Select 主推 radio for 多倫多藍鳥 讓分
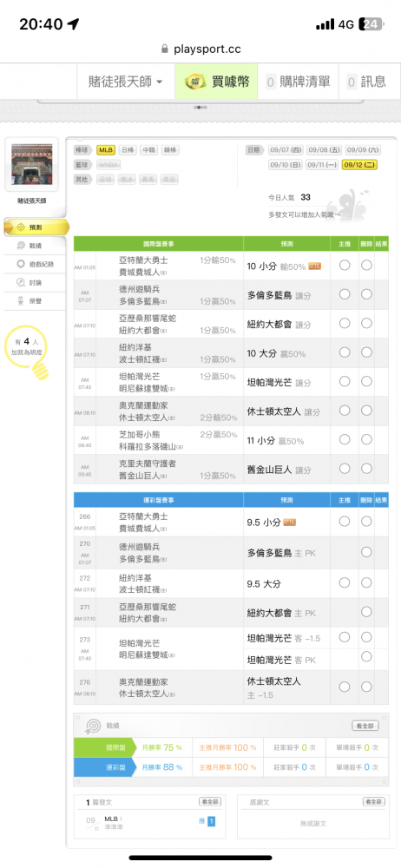Viewport: 401px width, 868px height. coord(345,294)
